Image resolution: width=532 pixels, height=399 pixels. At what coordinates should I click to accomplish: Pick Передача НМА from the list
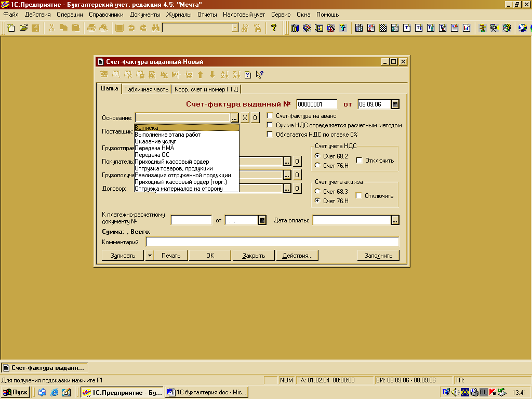coord(187,148)
